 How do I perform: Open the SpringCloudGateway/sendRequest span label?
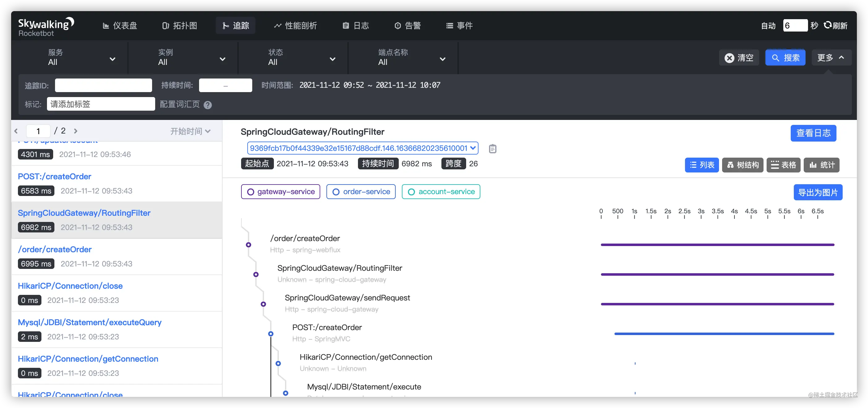click(347, 298)
